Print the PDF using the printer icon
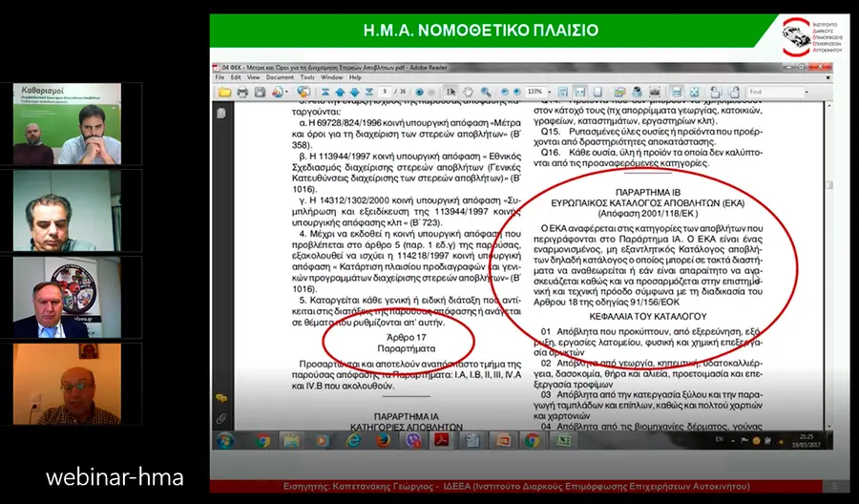This screenshot has height=504, width=859. (242, 92)
